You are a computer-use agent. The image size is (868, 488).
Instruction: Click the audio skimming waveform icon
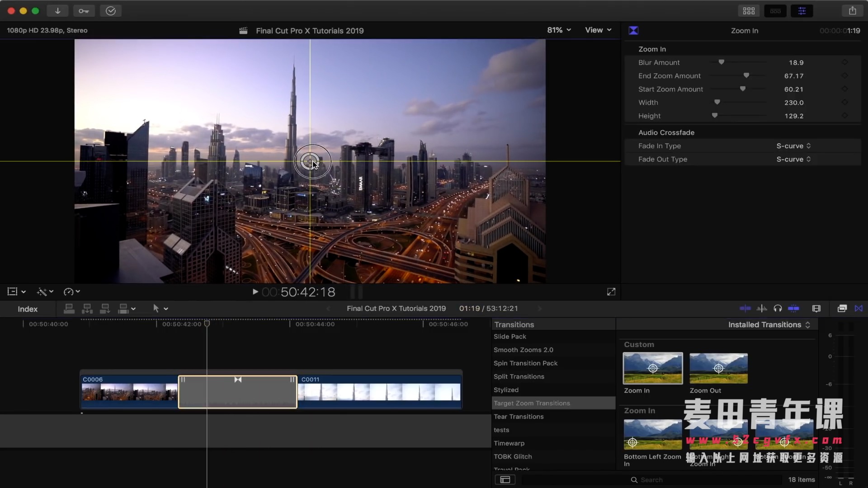coord(762,309)
